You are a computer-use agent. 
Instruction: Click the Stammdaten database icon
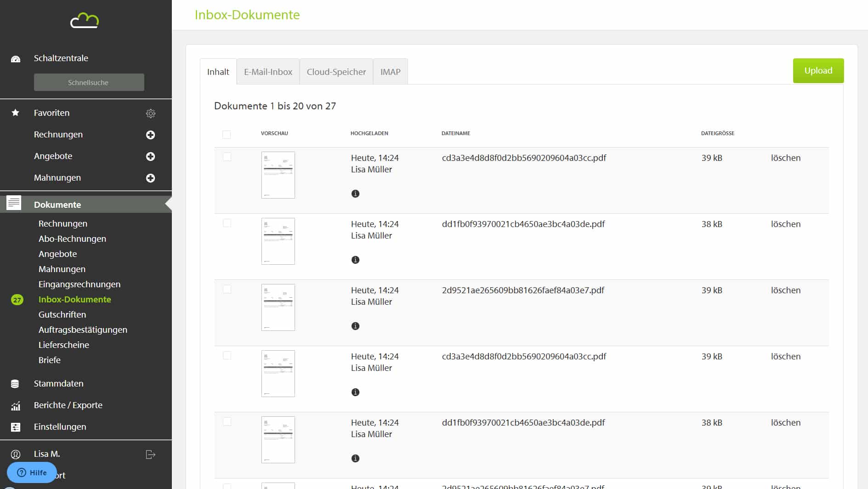15,384
